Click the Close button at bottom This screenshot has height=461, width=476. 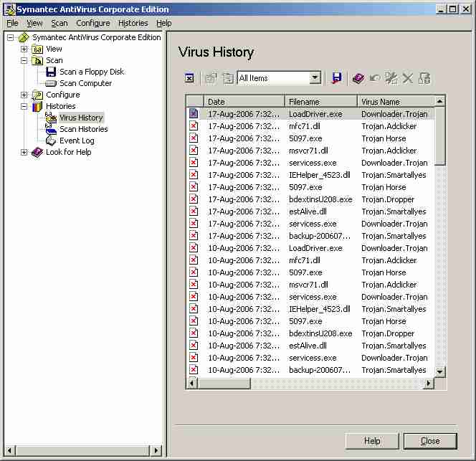pyautogui.click(x=430, y=441)
